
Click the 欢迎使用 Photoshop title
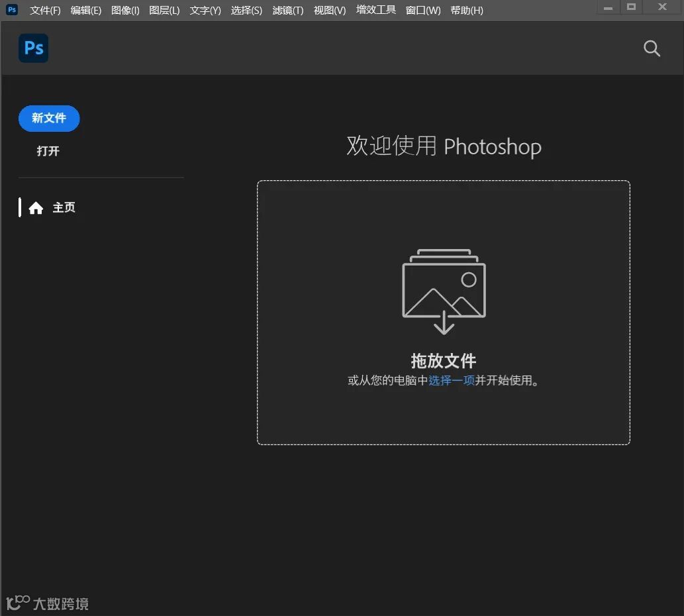tap(444, 146)
